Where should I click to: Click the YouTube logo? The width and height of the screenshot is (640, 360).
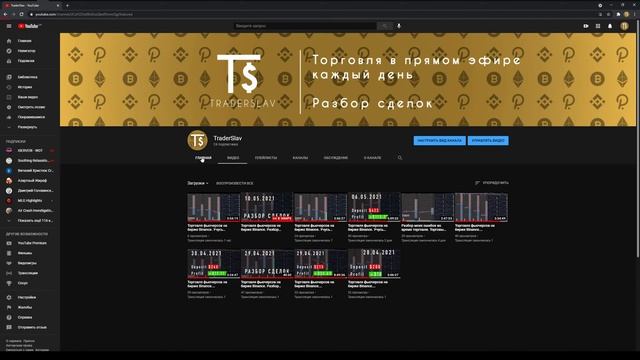click(29, 26)
